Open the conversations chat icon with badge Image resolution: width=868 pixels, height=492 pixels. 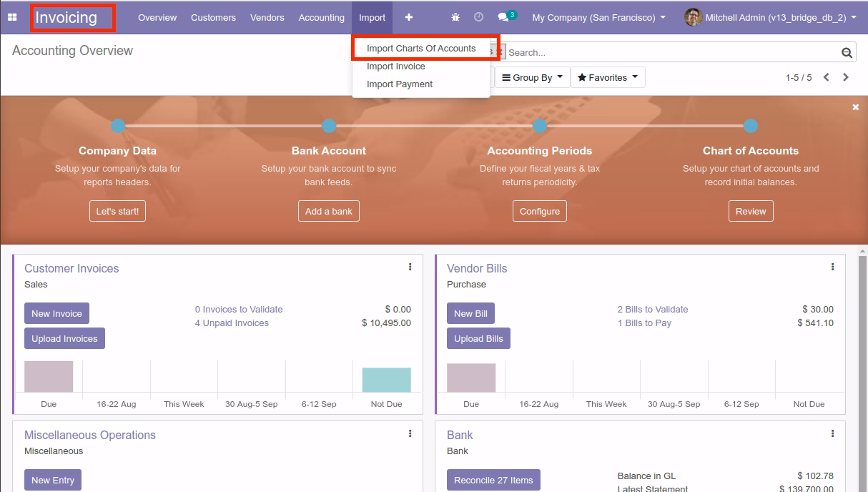click(506, 16)
